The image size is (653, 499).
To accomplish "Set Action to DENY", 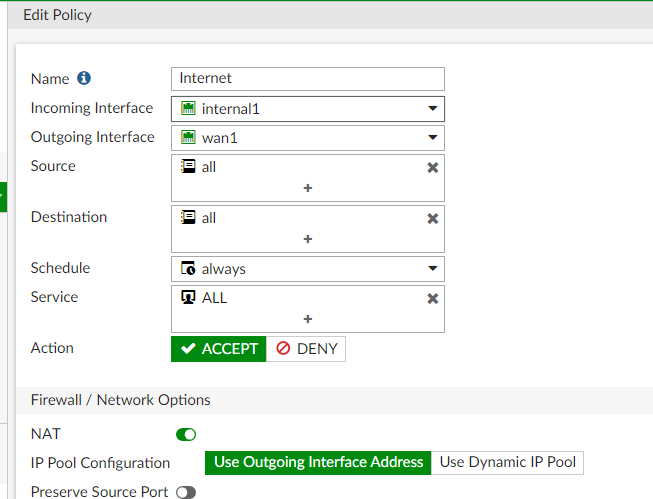I will point(306,349).
